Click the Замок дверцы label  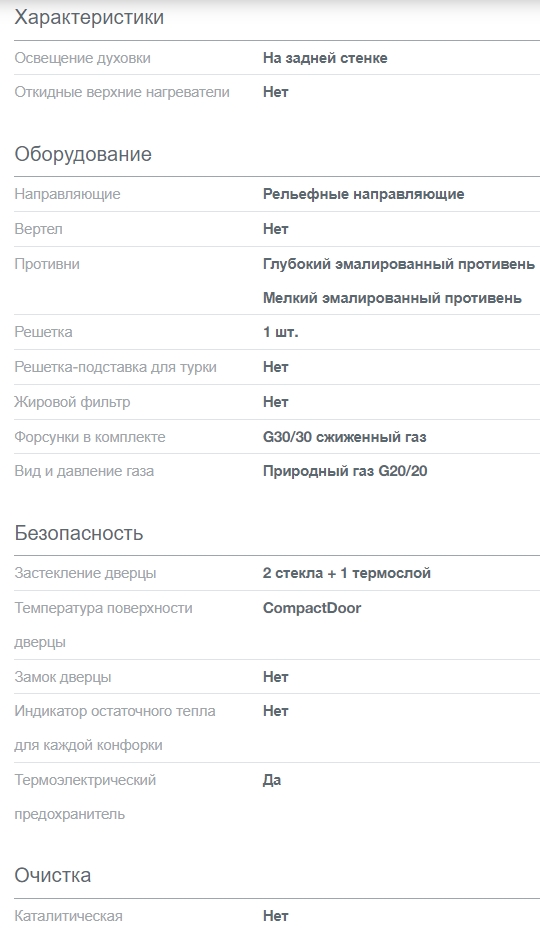(x=62, y=677)
